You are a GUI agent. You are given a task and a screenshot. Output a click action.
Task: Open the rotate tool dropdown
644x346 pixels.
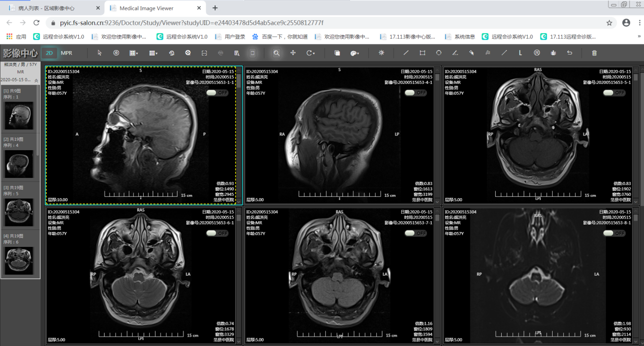pos(311,53)
